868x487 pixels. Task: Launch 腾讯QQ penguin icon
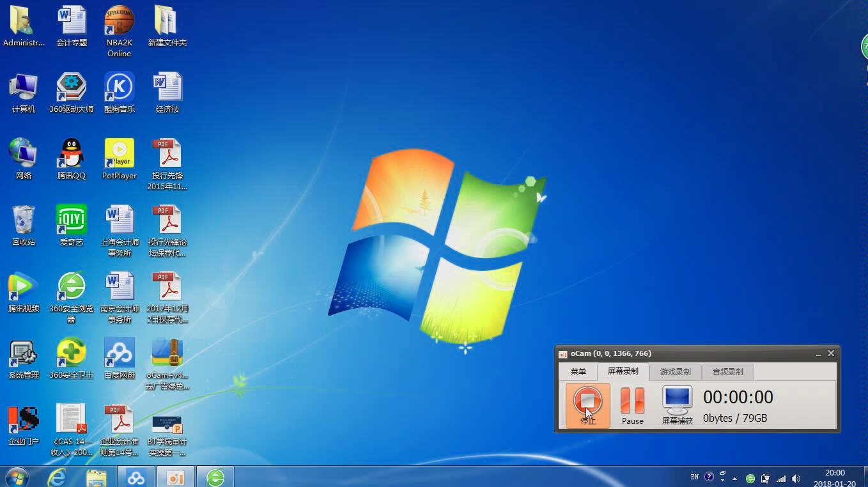coord(72,159)
